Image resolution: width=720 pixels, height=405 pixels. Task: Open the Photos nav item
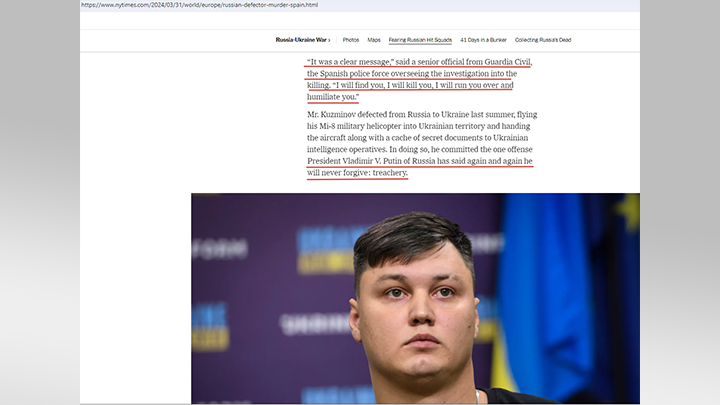[x=351, y=40]
